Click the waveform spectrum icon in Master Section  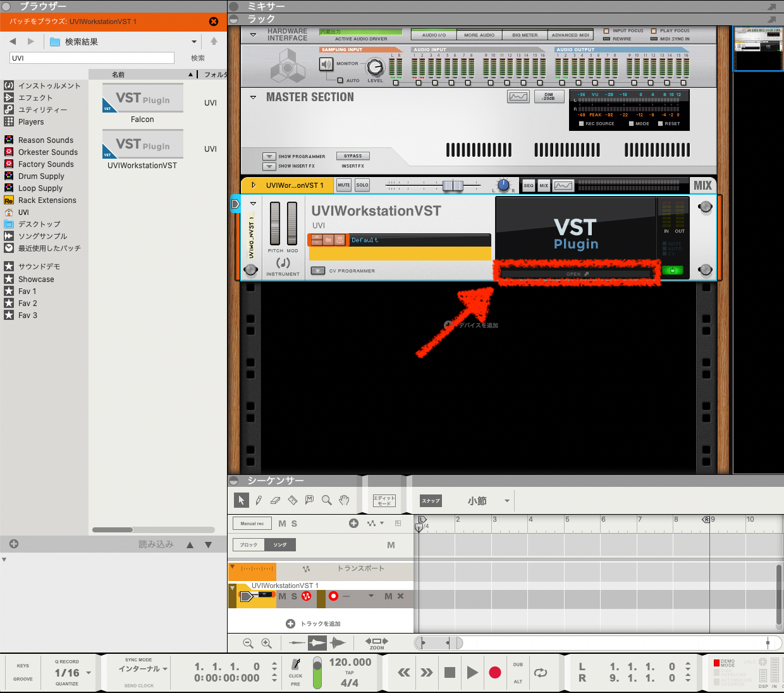coord(518,97)
